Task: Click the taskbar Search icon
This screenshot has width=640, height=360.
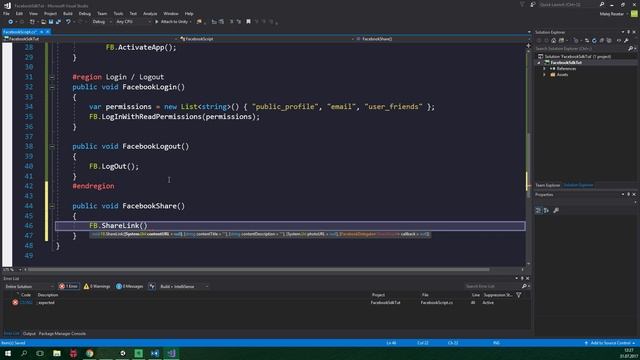Action: (x=24, y=353)
